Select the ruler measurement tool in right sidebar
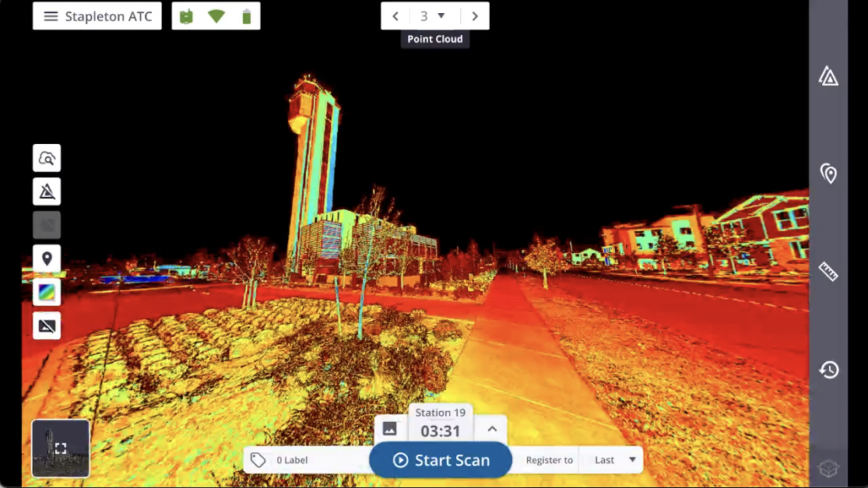868x488 pixels. [x=828, y=272]
